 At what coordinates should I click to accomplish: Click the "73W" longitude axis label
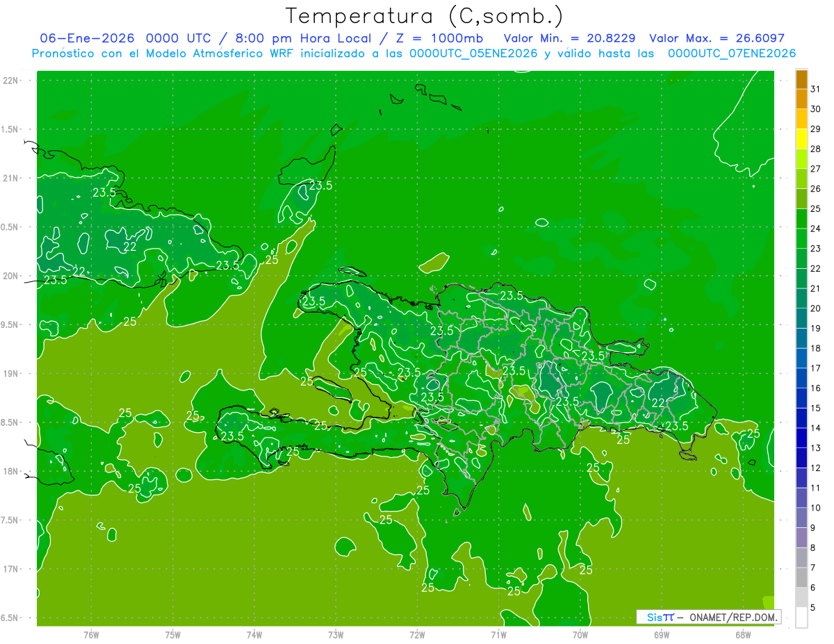(336, 635)
